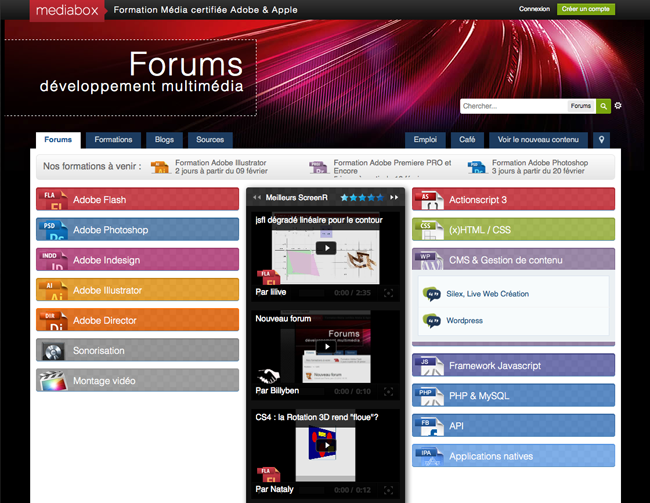Expand the Adobe Illustrator forum category
This screenshot has height=503, width=650.
pyautogui.click(x=138, y=290)
